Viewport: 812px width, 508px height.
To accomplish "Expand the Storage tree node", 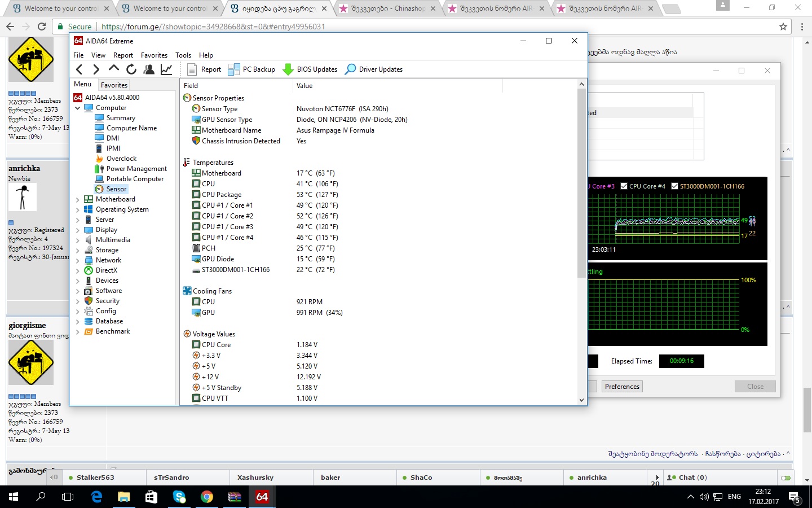I will 78,250.
